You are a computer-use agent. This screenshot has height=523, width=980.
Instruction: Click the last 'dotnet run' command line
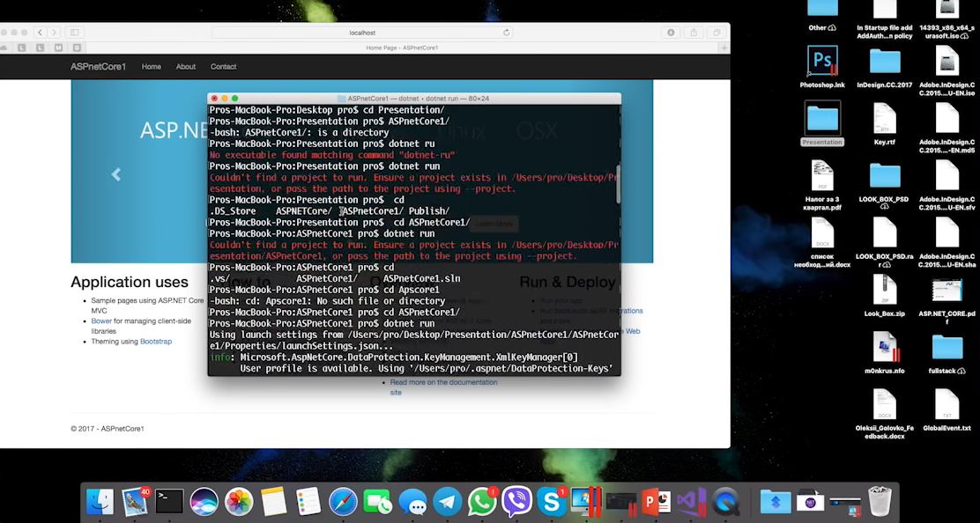click(322, 323)
